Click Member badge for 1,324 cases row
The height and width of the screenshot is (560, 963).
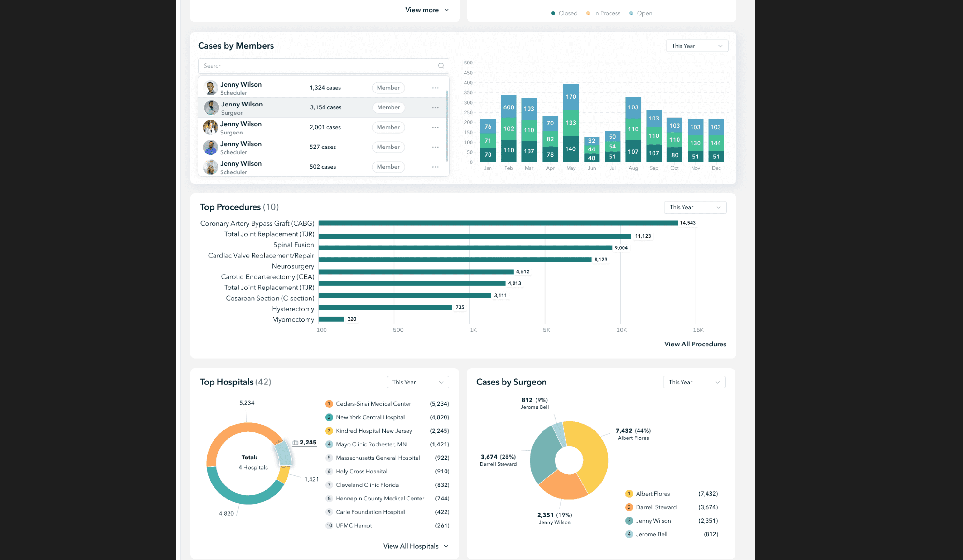(388, 88)
